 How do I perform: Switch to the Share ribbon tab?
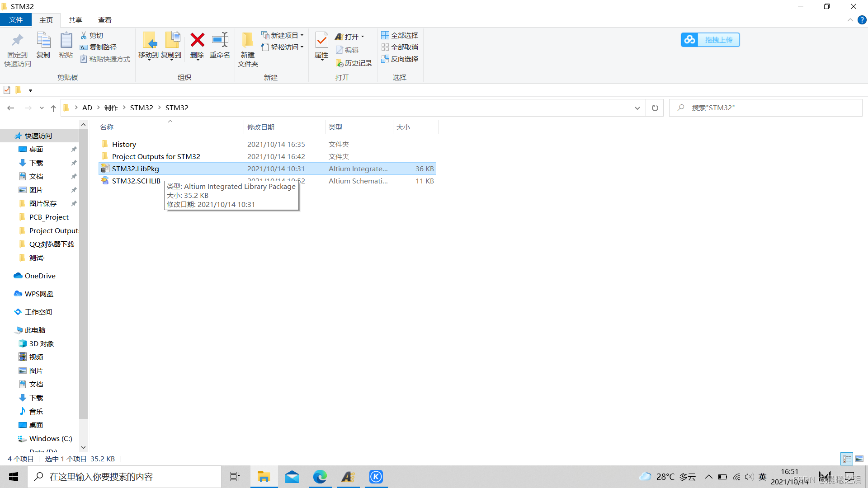tap(75, 20)
